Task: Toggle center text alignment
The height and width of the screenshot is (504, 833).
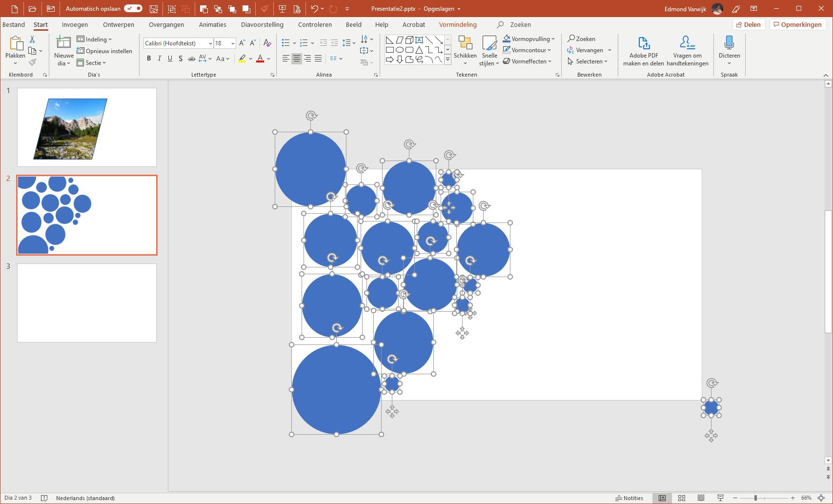Action: [x=296, y=59]
